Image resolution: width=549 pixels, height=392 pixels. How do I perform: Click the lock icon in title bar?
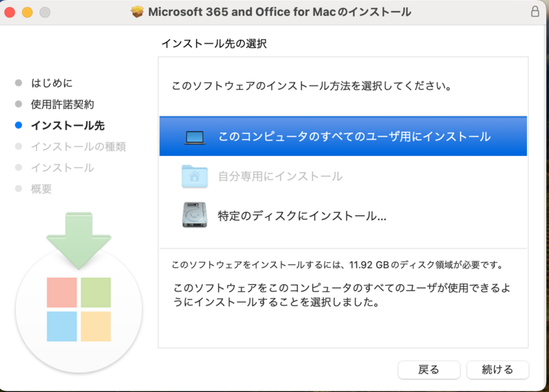535,12
